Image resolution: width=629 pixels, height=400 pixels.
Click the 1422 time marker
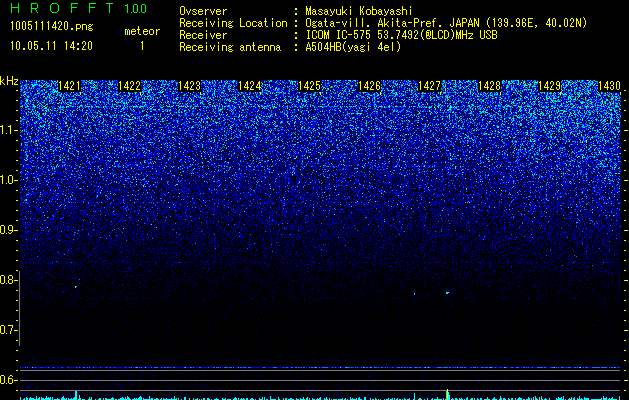tap(130, 86)
